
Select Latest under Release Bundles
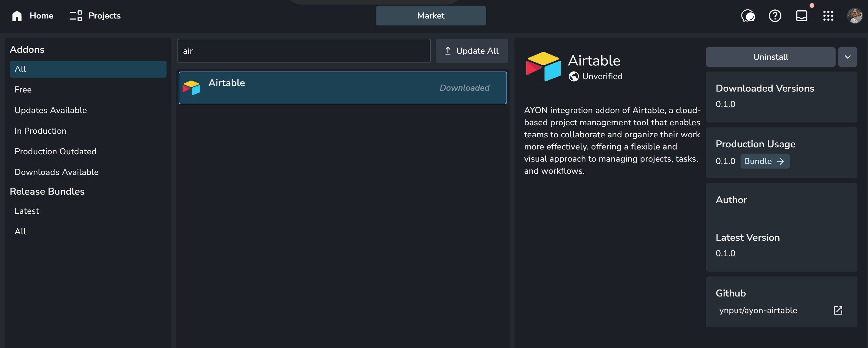[x=88, y=211]
